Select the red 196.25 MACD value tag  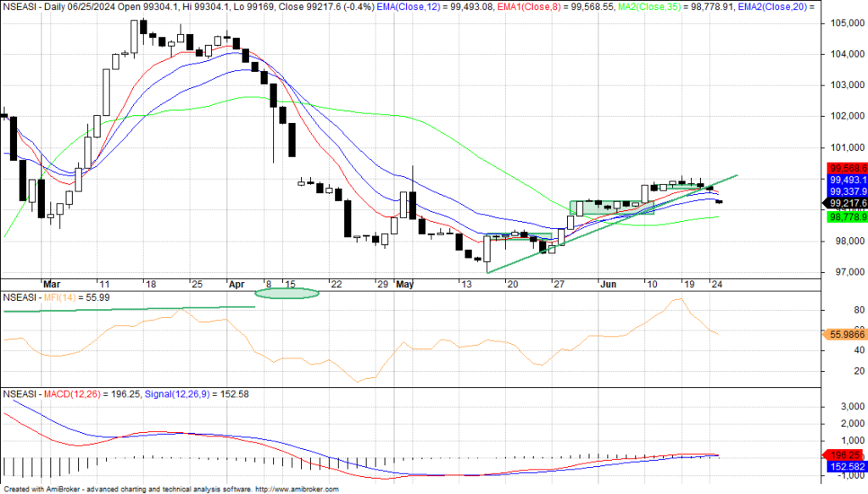click(844, 455)
